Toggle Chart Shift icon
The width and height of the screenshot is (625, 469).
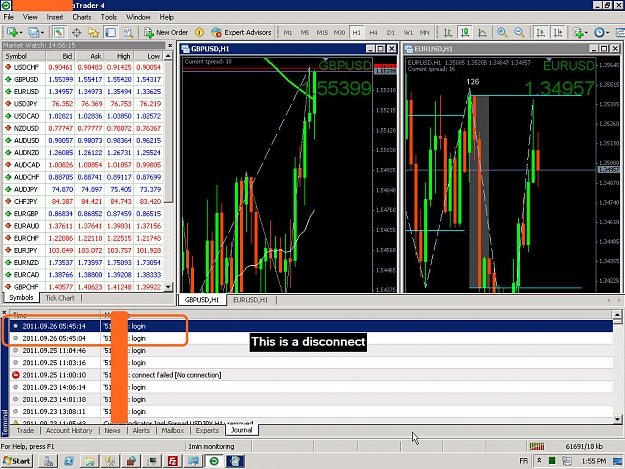coord(558,32)
